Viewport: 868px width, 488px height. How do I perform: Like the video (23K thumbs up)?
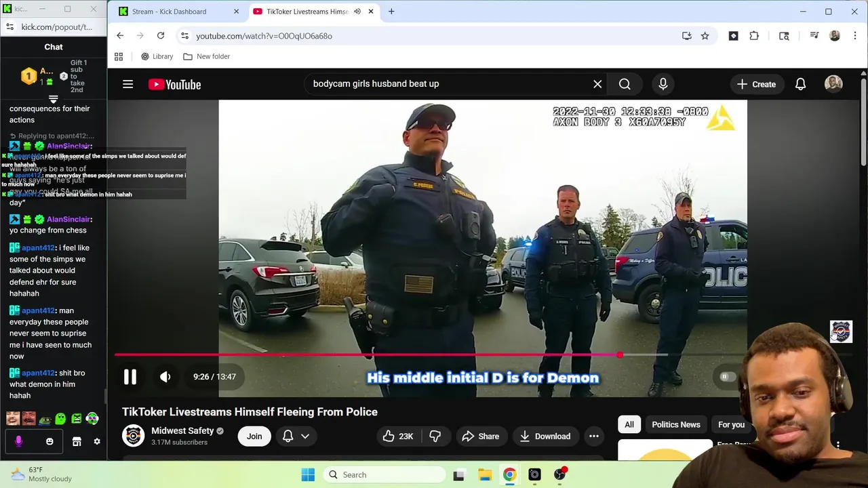click(397, 436)
